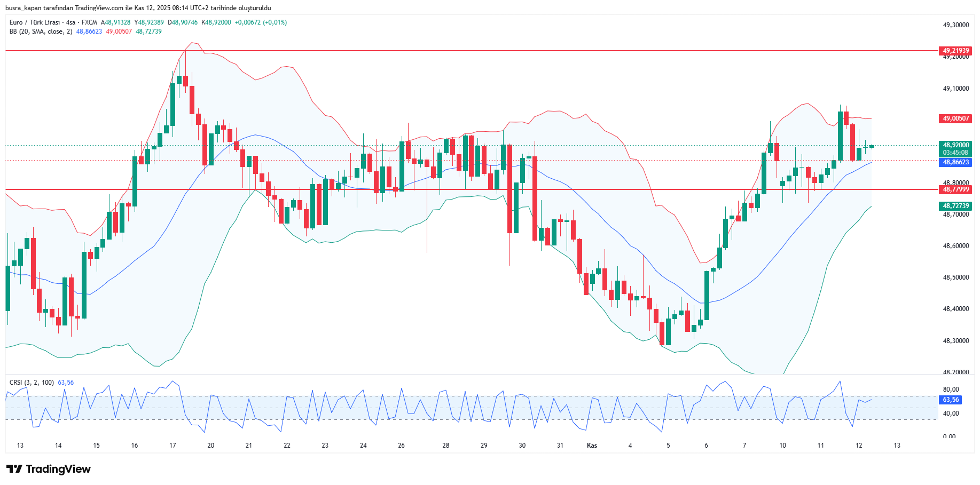The image size is (980, 485).
Task: Click the 48,50000 price scale label
Action: pyautogui.click(x=955, y=277)
